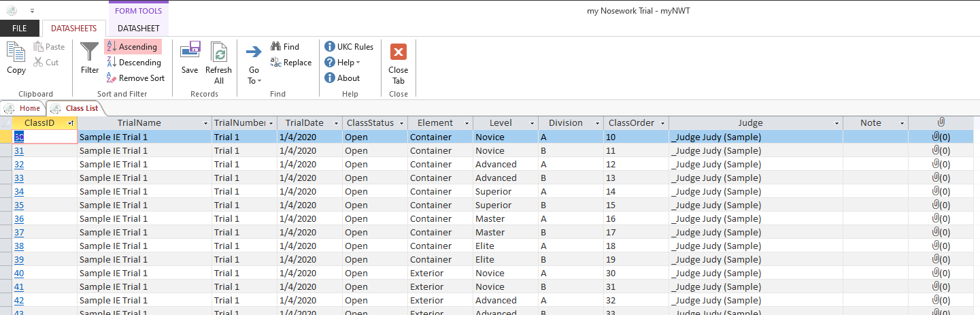This screenshot has width=980, height=315.
Task: Toggle Descending sort order
Action: (x=134, y=63)
